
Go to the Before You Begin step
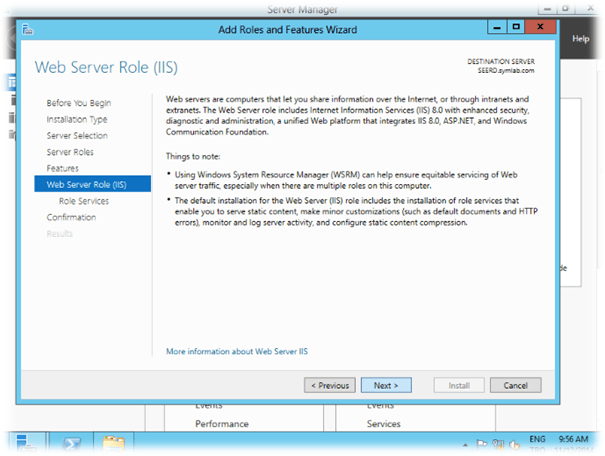point(78,103)
